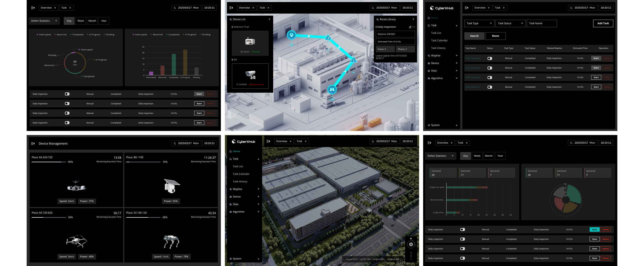Open the Task Status dropdown

click(511, 23)
